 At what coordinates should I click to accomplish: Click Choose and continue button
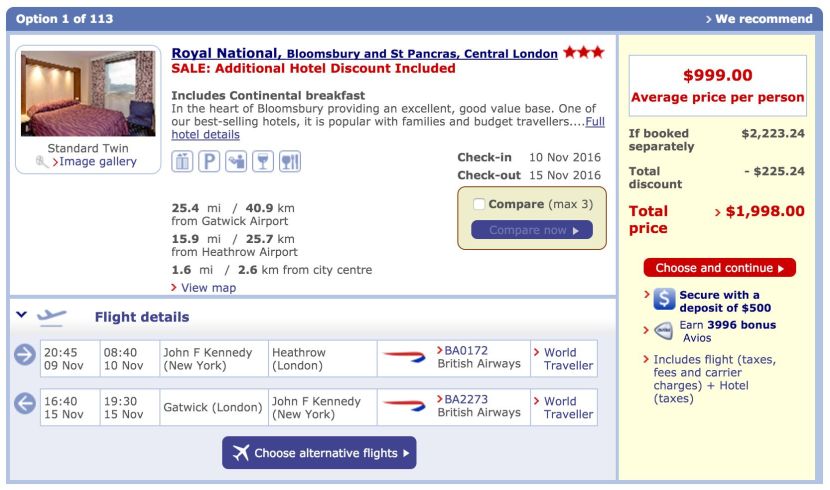click(x=720, y=268)
